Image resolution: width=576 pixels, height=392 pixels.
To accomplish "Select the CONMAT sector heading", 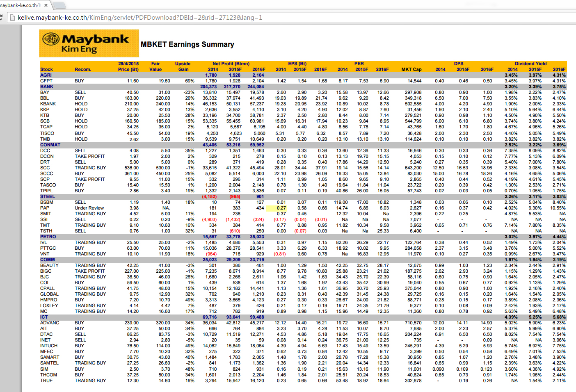I will pyautogui.click(x=50, y=145).
